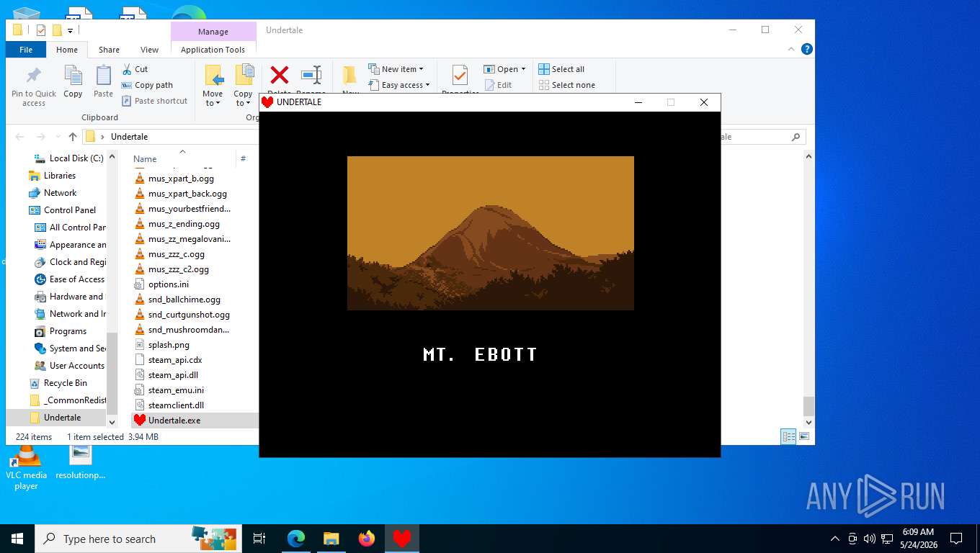Click the file list scroll-down arrow
The image size is (980, 553).
(808, 422)
